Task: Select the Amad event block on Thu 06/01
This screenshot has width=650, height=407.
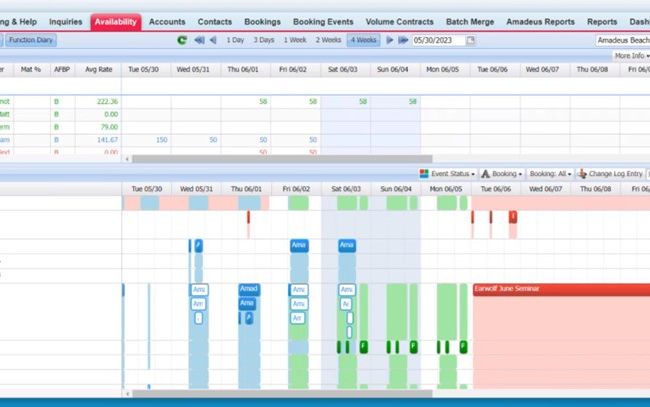Action: pos(249,289)
